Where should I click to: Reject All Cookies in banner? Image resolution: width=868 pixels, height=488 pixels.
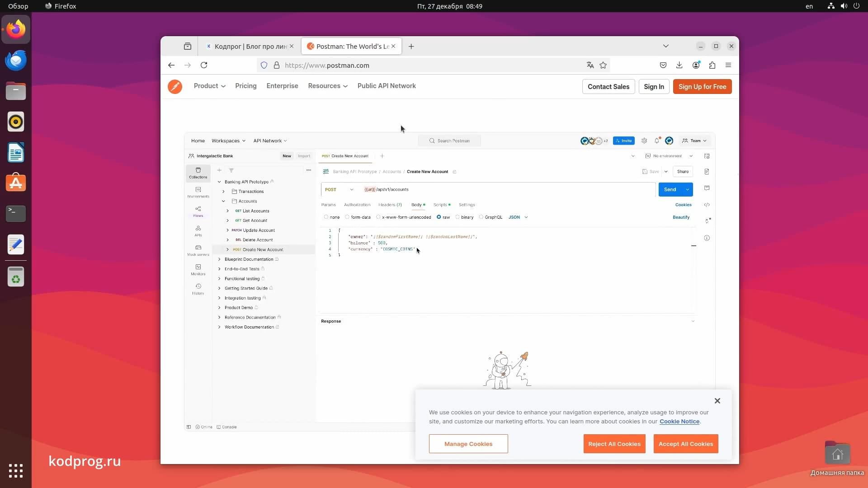614,444
